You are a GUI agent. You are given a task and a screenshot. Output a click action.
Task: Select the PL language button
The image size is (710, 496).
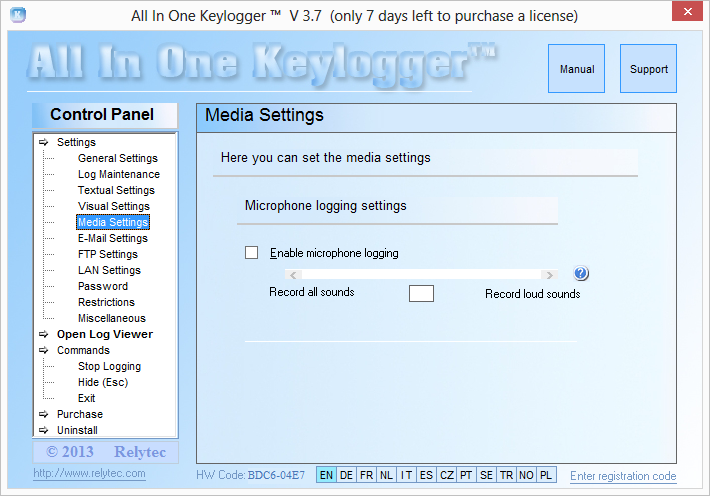(x=546, y=476)
